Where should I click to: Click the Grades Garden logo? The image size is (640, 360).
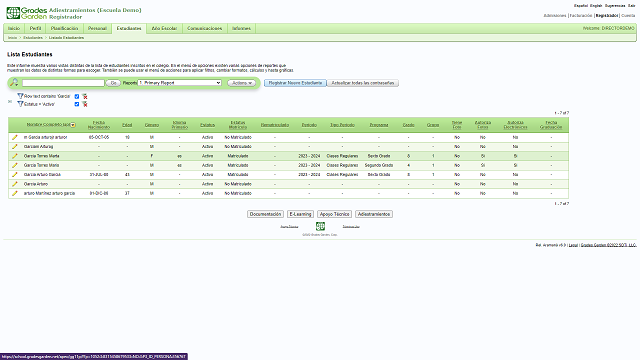[27, 13]
